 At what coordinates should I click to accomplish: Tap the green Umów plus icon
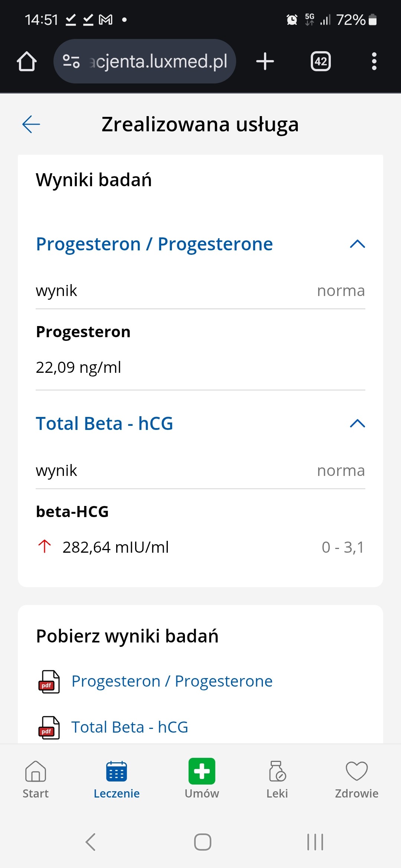point(202,771)
